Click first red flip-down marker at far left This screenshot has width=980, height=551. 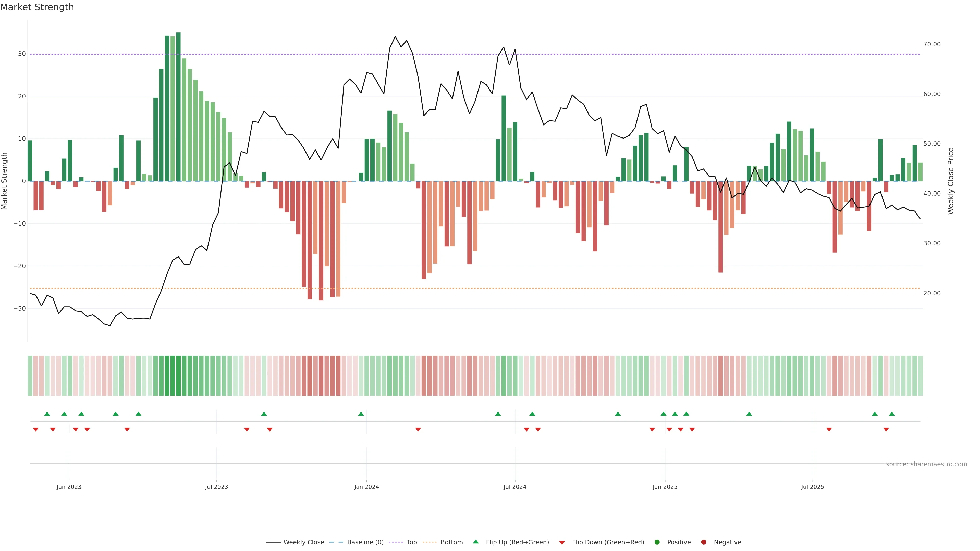[x=36, y=429]
